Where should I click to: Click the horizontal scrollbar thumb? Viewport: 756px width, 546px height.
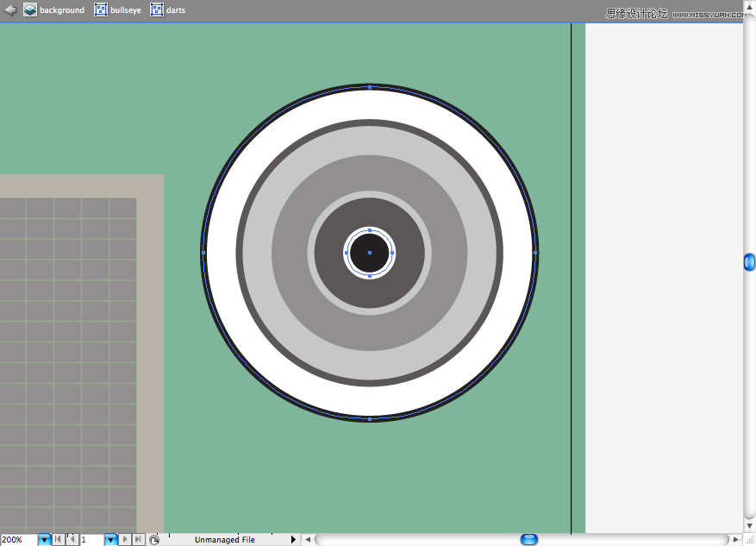tap(529, 539)
